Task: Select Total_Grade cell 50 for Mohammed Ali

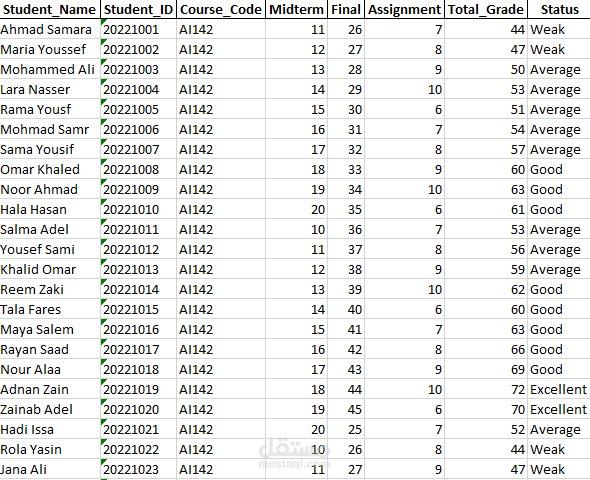Action: click(x=486, y=69)
